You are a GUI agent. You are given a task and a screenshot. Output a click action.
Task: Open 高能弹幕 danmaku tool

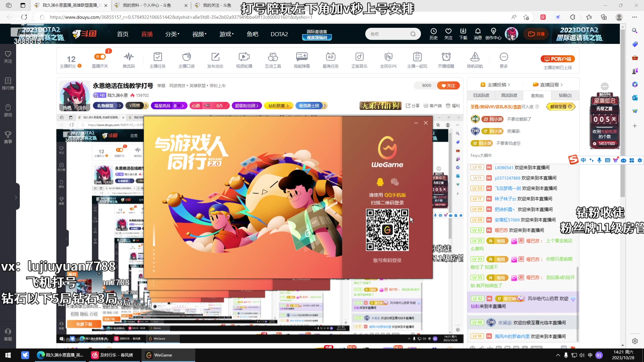[302, 60]
